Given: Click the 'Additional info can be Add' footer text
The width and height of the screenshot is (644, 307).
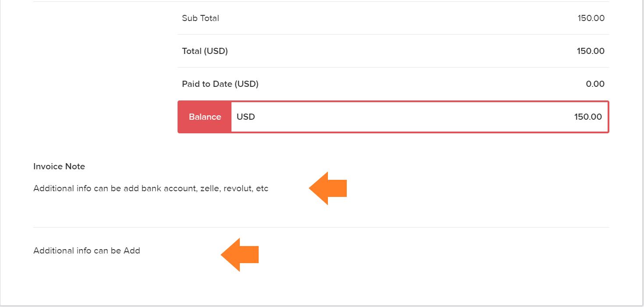Looking at the screenshot, I should coord(87,251).
